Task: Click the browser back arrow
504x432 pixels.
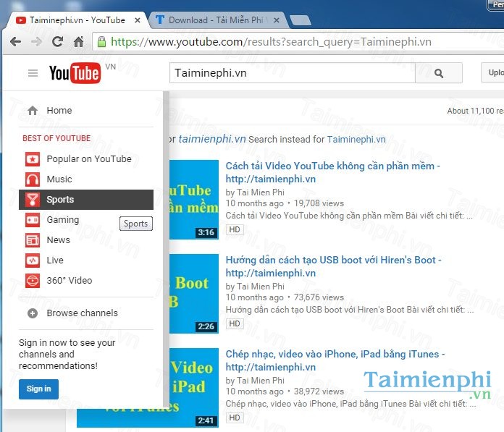Action: pyautogui.click(x=15, y=42)
